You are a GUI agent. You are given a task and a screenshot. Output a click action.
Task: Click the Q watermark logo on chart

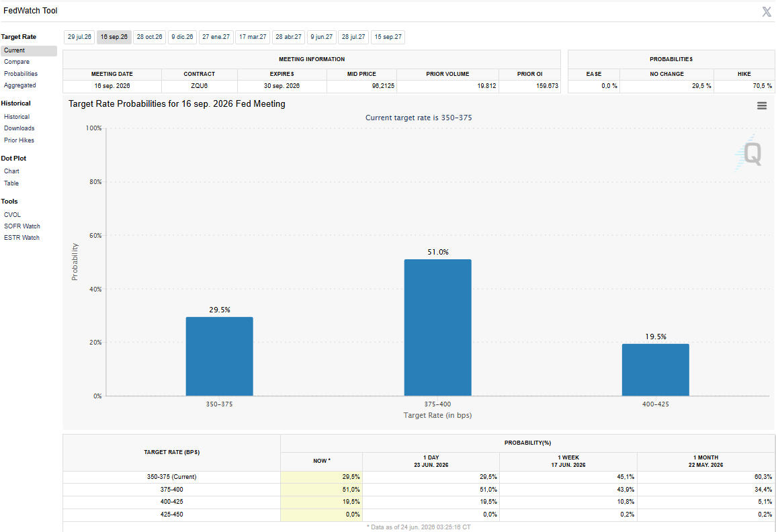[749, 153]
